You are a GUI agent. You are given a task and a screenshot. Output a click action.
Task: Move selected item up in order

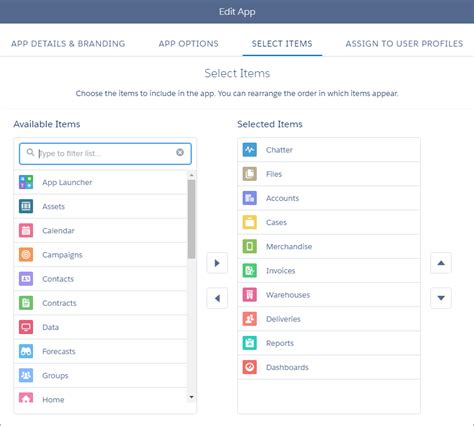(441, 263)
